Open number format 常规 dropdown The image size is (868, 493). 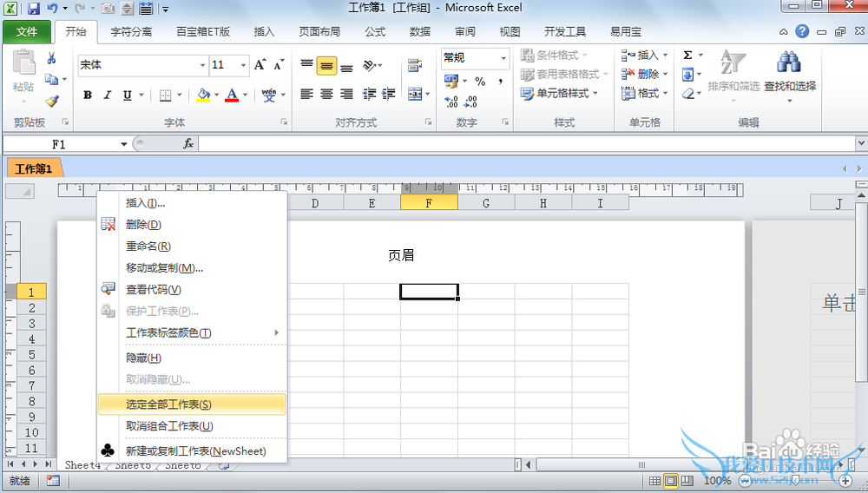tap(503, 57)
